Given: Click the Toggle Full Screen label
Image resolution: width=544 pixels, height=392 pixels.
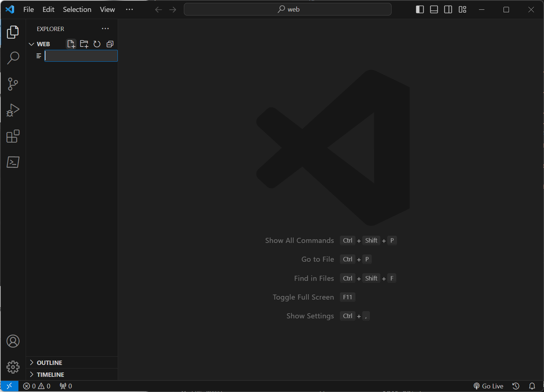Looking at the screenshot, I should click(303, 297).
